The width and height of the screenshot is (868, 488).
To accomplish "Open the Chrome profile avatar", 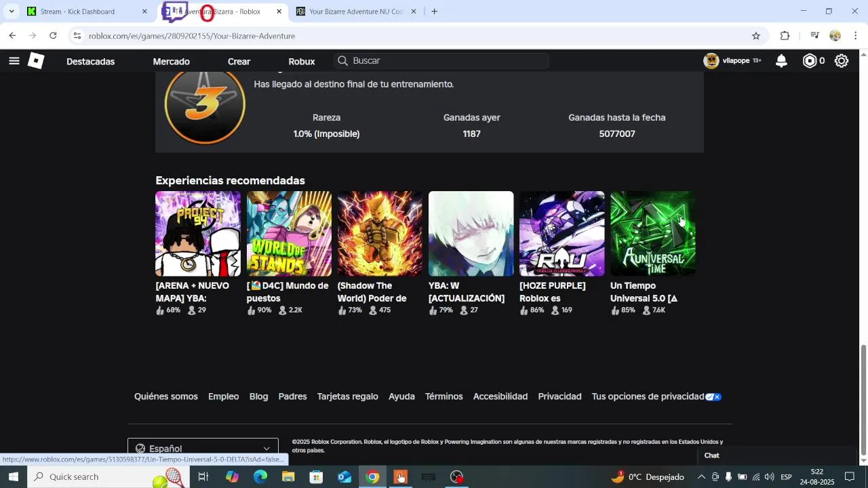I will (x=835, y=36).
